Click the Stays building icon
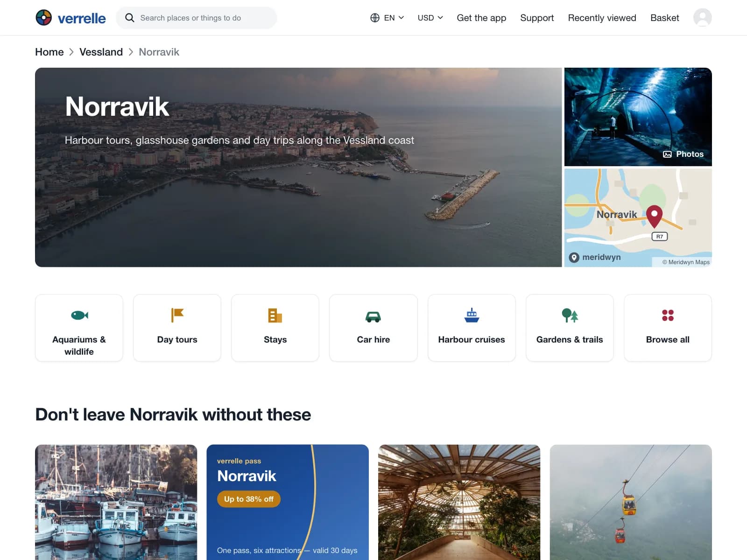 point(275,315)
